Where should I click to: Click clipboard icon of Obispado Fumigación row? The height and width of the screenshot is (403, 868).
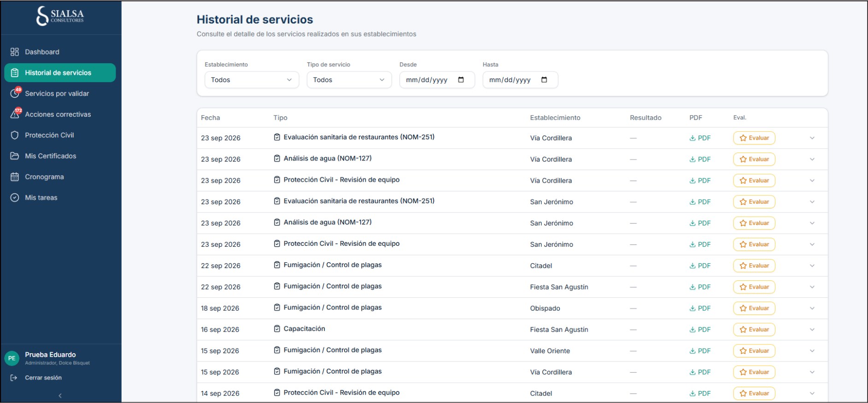click(x=277, y=308)
